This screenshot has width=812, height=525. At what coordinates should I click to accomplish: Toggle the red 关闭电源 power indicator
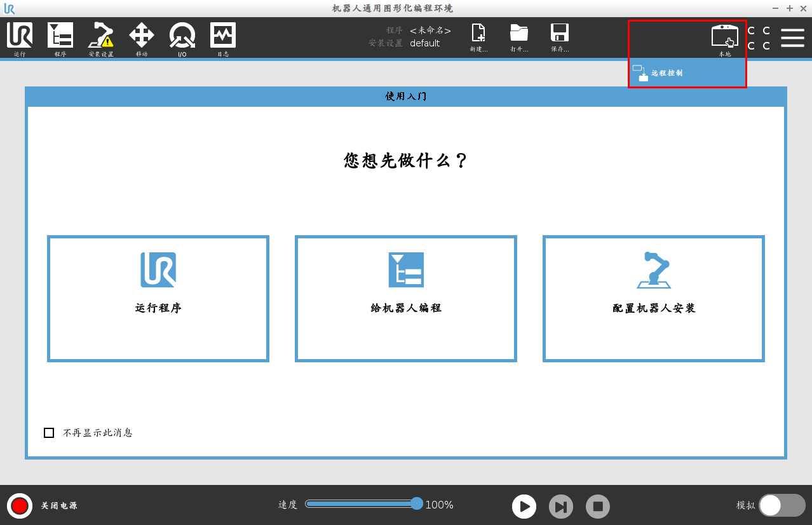[20, 505]
